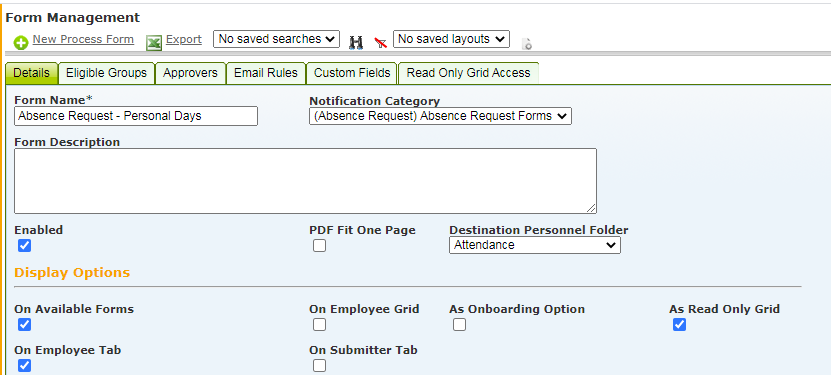The height and width of the screenshot is (375, 831).
Task: Click the Export link
Action: [x=184, y=39]
